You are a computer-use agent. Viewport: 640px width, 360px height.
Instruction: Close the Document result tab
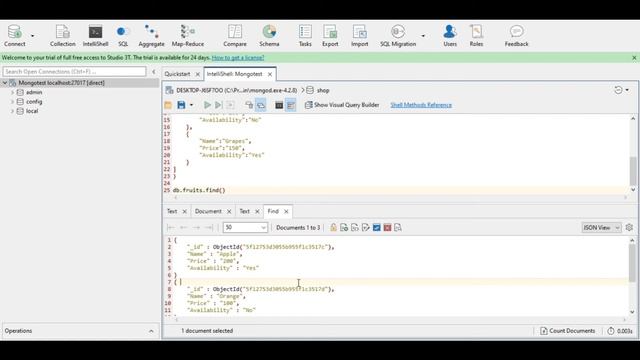pyautogui.click(x=229, y=211)
